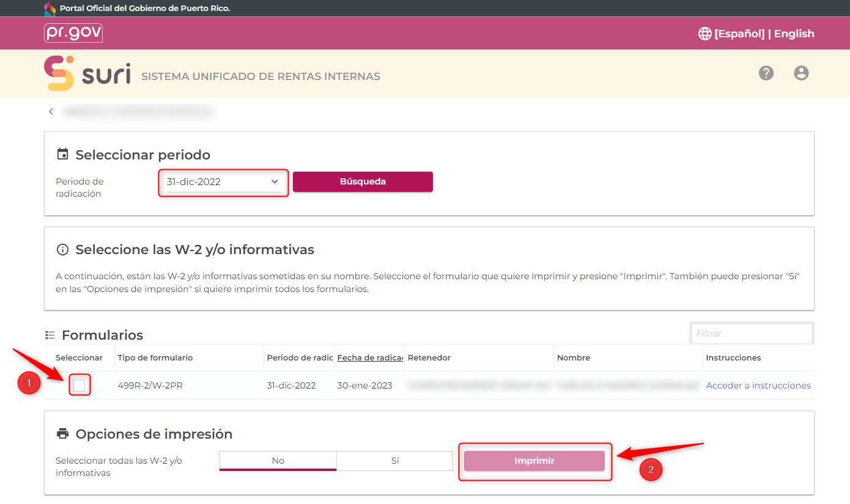The image size is (850, 504).
Task: Click the back chevron arrow icon
Action: click(51, 111)
